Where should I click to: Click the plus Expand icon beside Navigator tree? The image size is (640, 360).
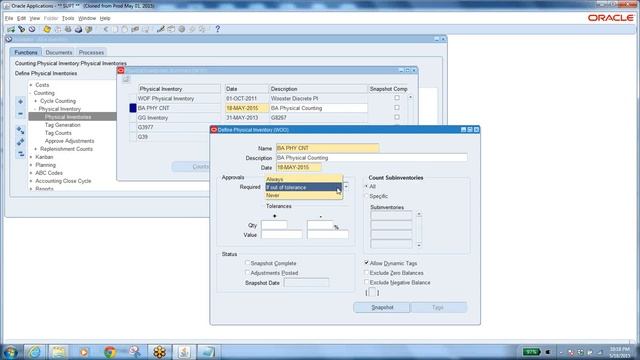(x=20, y=102)
